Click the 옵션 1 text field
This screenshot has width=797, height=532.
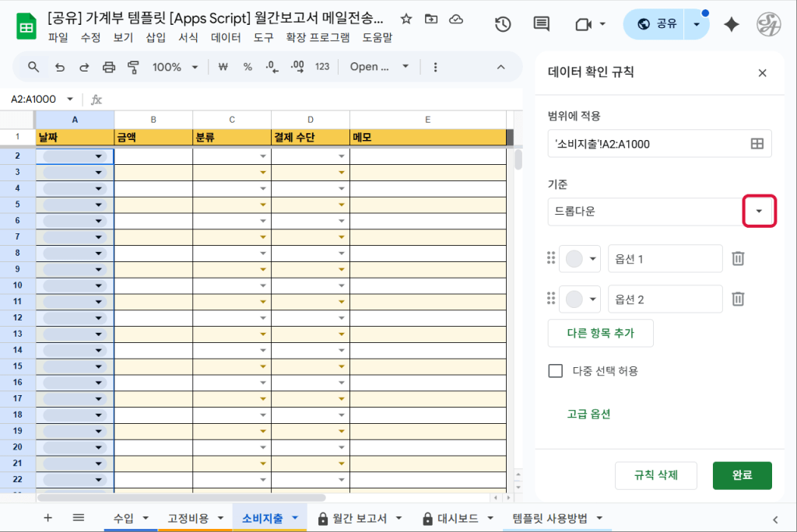pyautogui.click(x=665, y=258)
